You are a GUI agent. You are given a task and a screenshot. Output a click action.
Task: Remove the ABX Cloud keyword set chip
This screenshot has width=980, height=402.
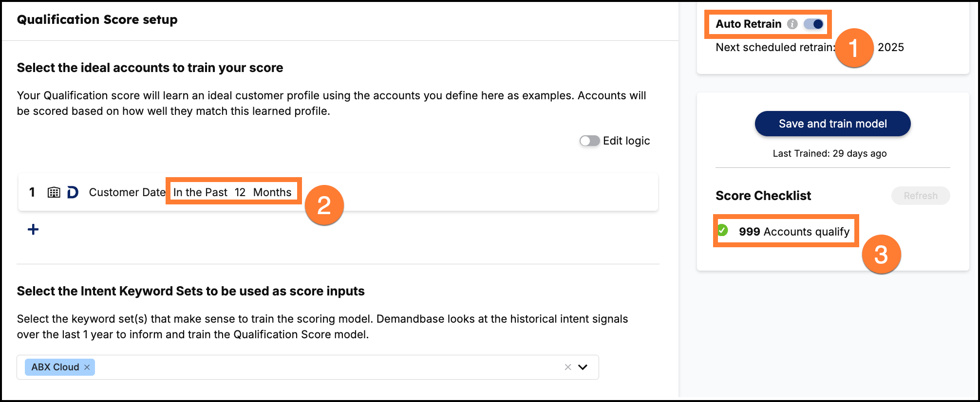[88, 367]
